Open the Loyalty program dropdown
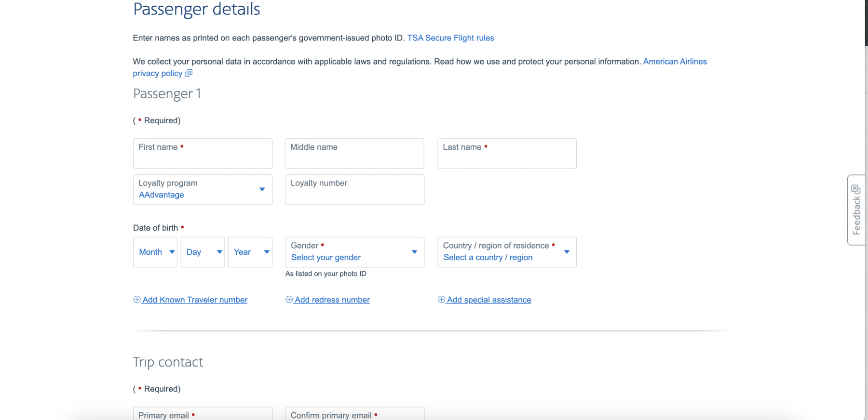The width and height of the screenshot is (868, 420). click(203, 190)
